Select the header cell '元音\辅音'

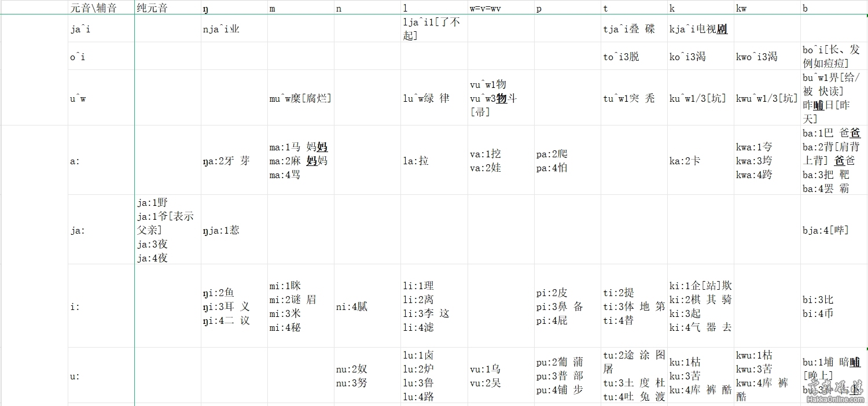pyautogui.click(x=101, y=9)
